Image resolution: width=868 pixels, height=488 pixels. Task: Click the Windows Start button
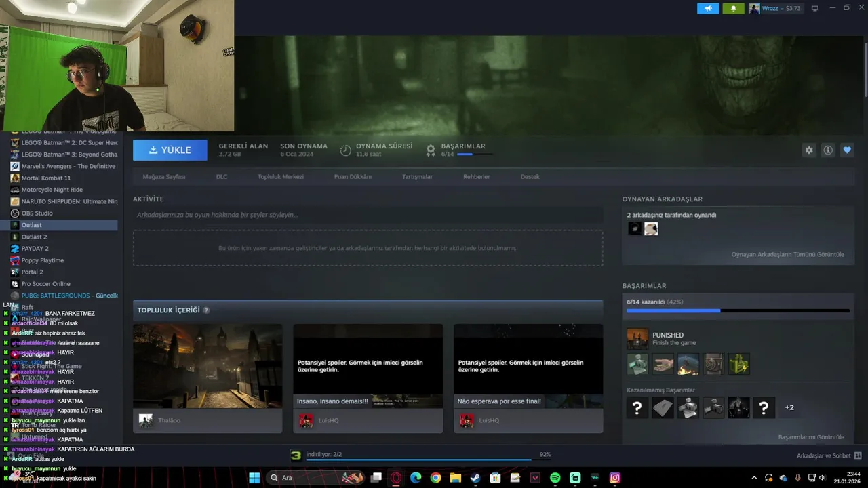[254, 478]
